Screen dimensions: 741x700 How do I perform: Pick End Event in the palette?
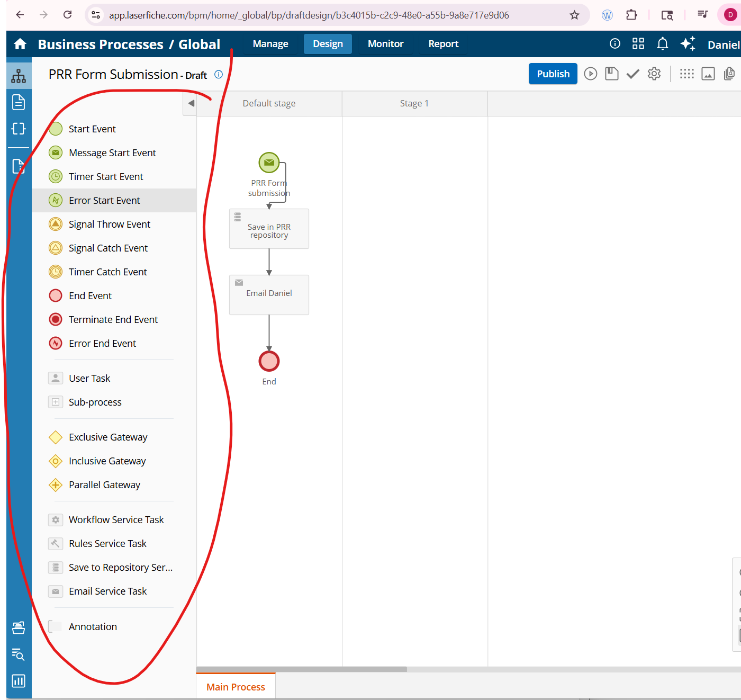tap(114, 295)
